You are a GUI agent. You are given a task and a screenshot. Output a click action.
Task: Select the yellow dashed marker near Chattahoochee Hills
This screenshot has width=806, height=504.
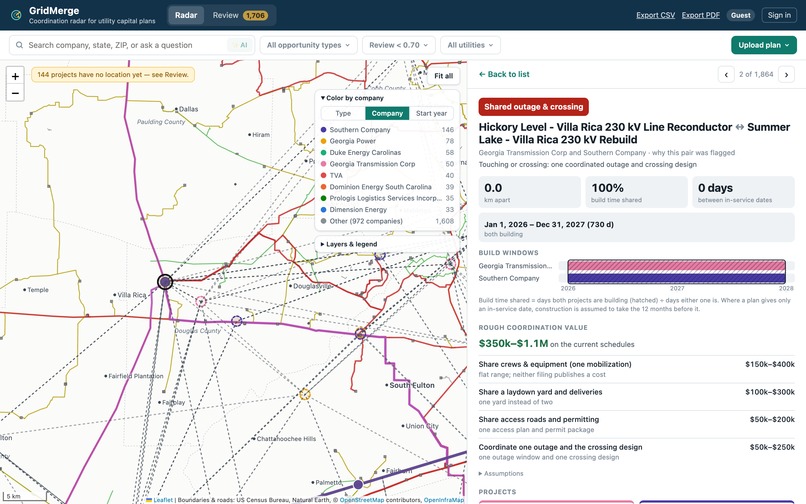pos(305,394)
